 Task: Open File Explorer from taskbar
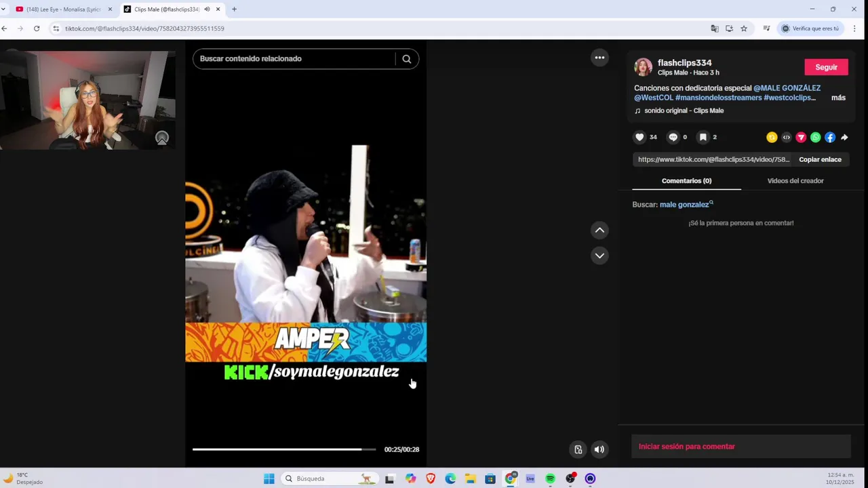470,479
